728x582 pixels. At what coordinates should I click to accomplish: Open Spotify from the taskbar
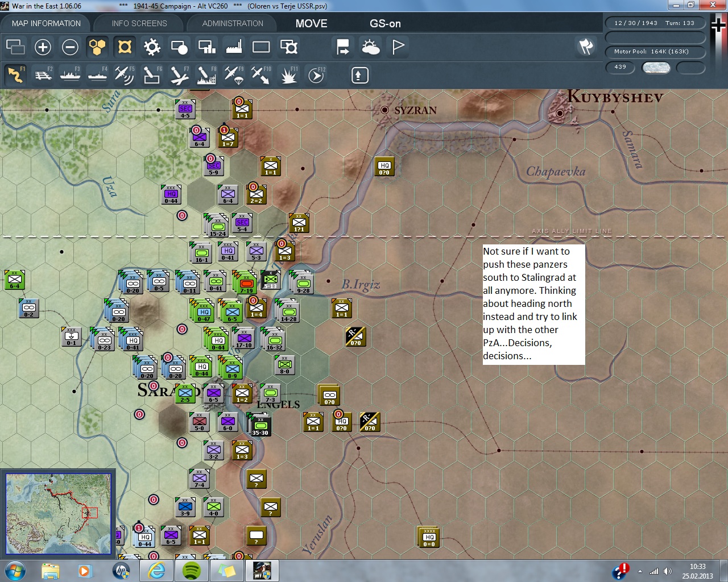(x=192, y=571)
